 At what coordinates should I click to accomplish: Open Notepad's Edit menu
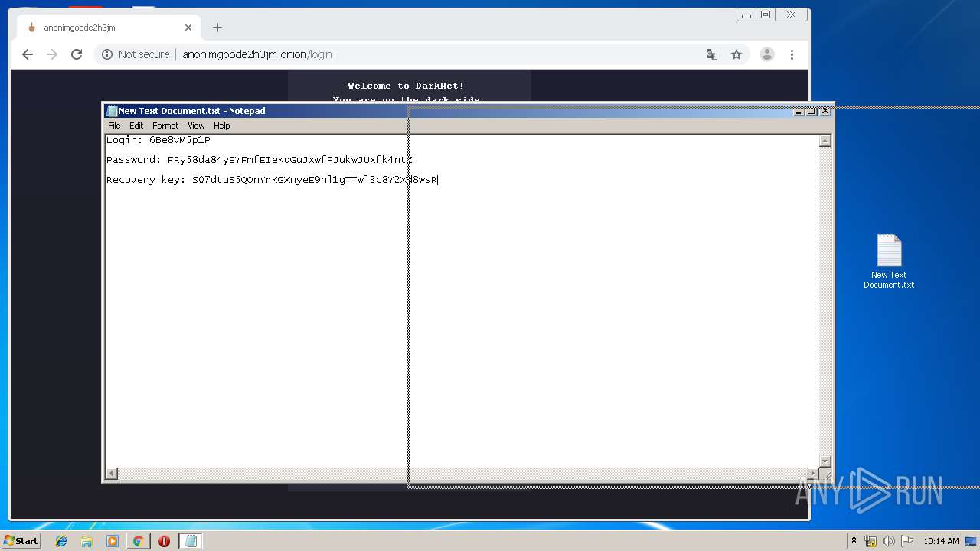136,126
